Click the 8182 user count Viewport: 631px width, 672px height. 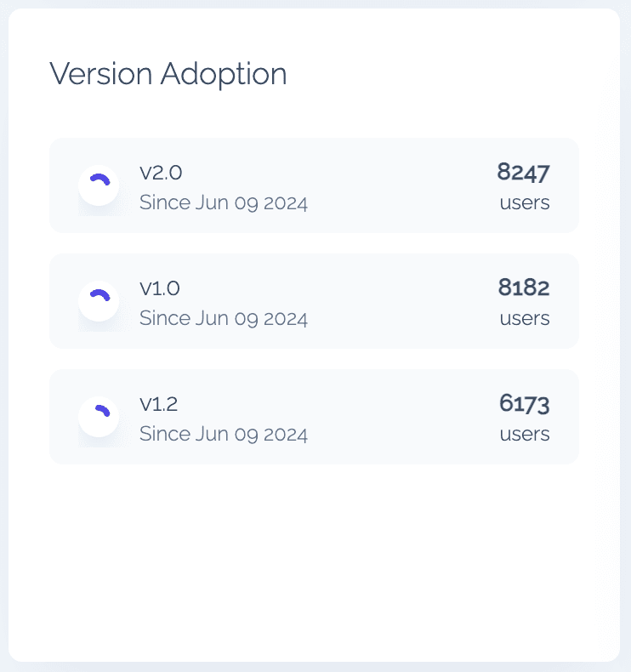(x=524, y=288)
